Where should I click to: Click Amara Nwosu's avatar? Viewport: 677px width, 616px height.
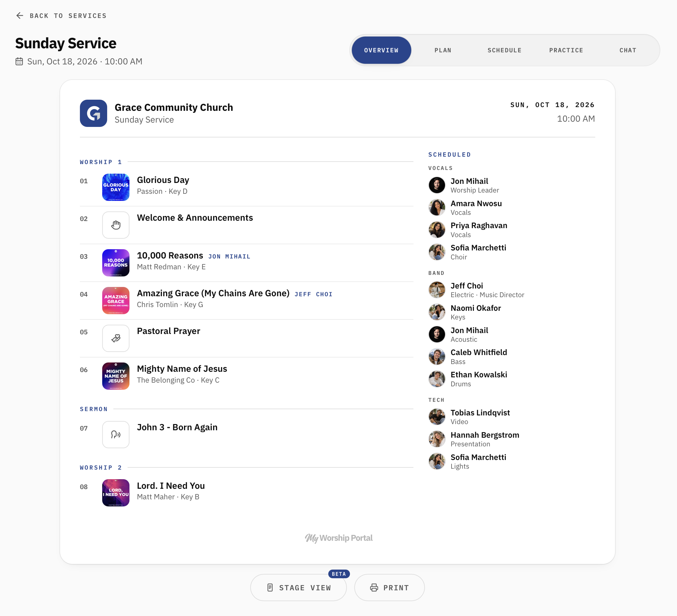(437, 207)
